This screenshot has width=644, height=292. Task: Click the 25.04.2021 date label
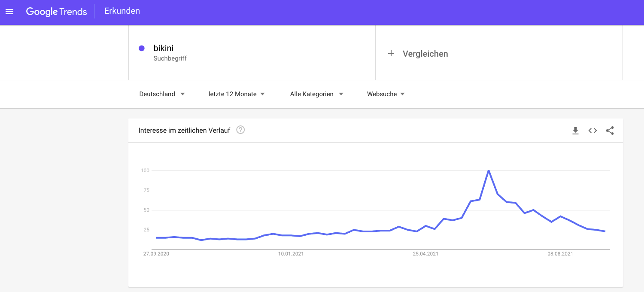click(425, 254)
